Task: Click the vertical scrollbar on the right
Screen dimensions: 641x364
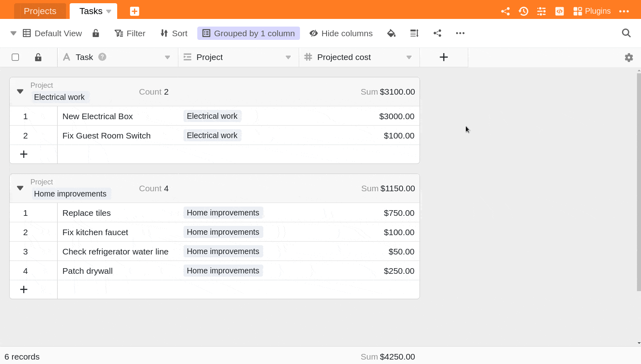Action: tap(639, 181)
